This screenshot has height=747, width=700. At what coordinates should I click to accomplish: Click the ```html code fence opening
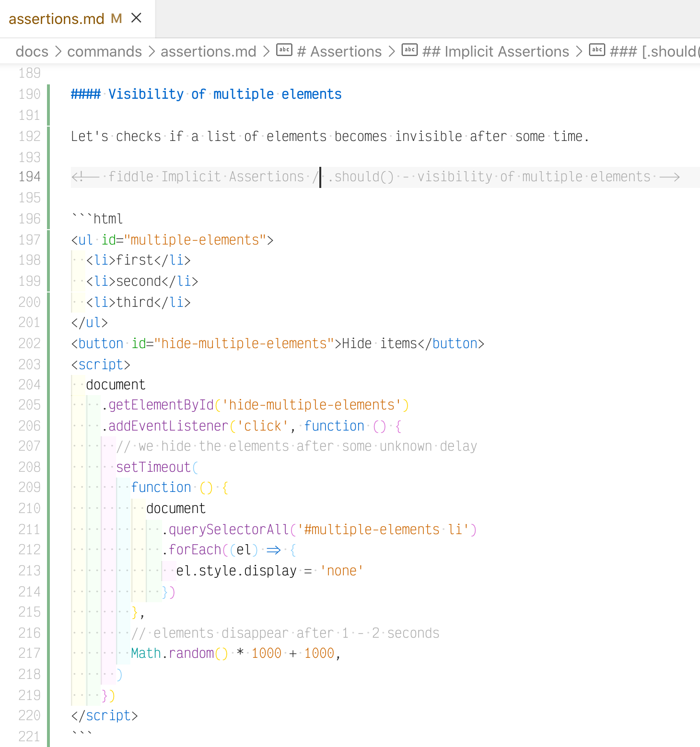click(x=97, y=219)
